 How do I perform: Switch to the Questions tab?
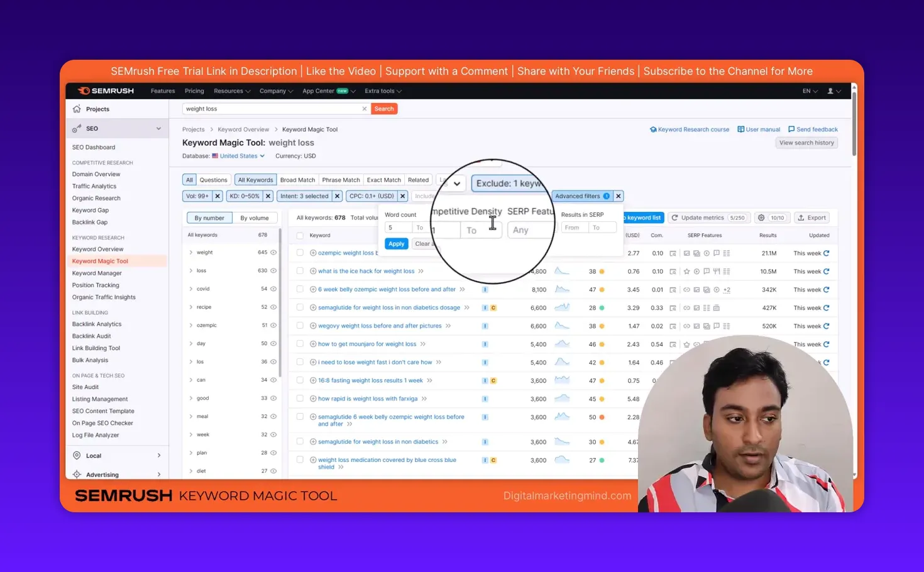[213, 179]
